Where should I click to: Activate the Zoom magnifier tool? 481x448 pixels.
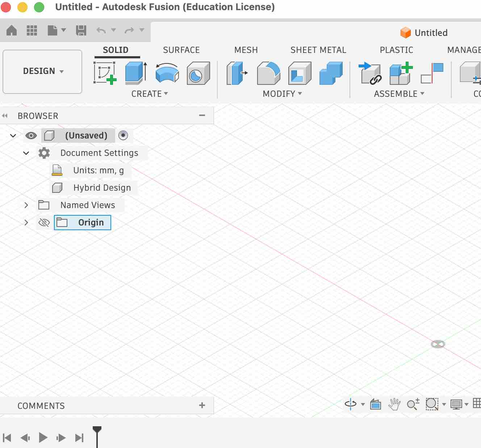point(413,404)
